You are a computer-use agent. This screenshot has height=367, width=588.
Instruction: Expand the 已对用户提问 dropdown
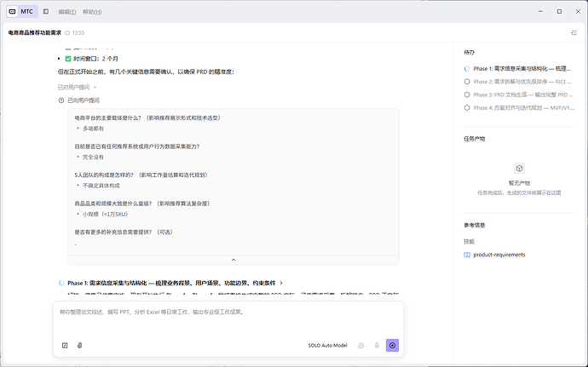(78, 88)
